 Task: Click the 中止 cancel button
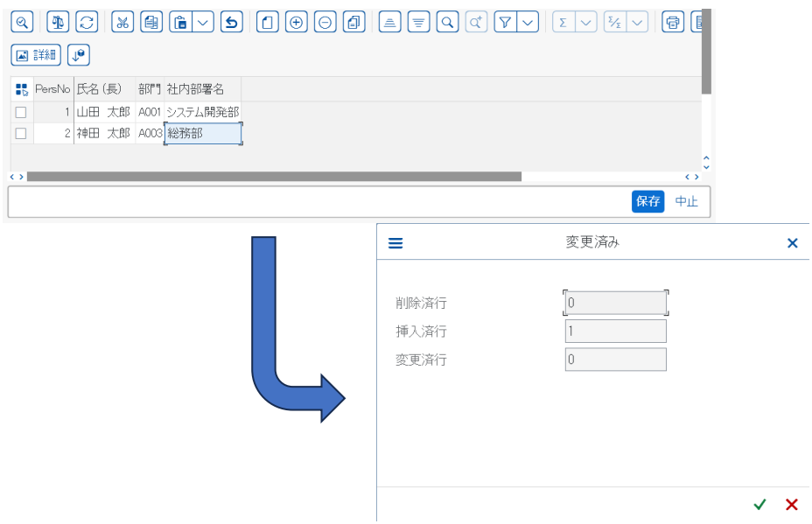tap(687, 201)
